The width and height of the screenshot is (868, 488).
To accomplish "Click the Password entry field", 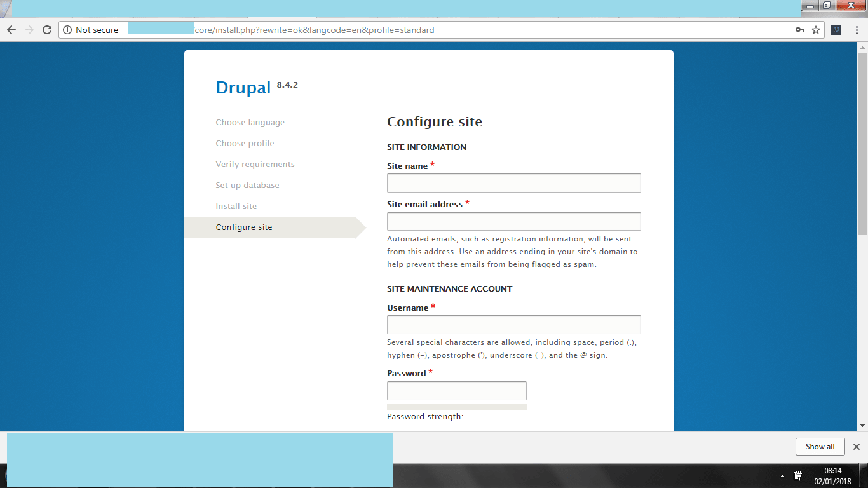I will point(456,391).
